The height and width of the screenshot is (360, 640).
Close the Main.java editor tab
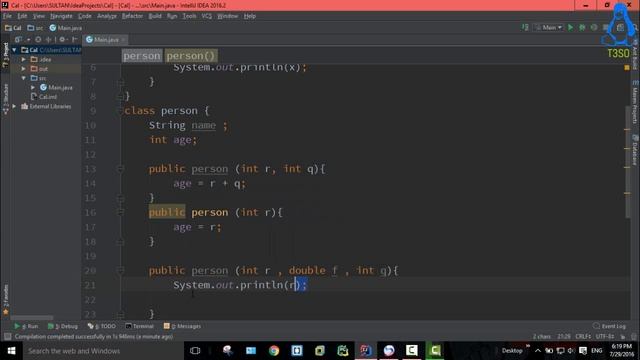coord(123,40)
